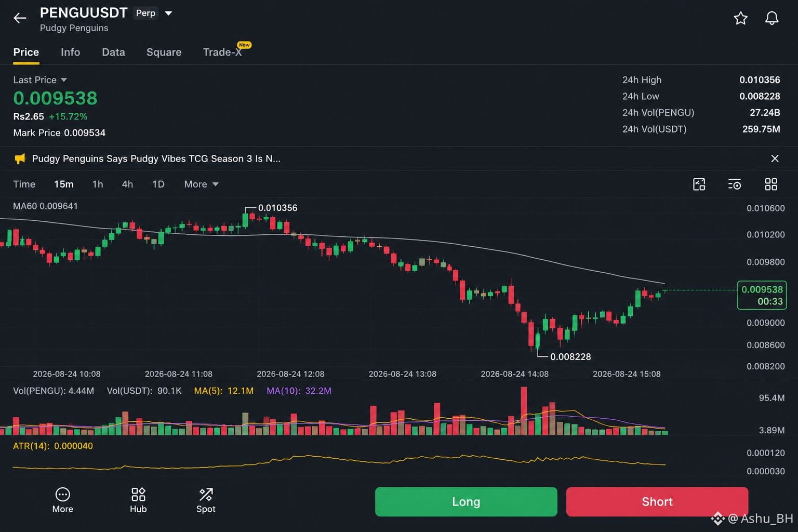Image resolution: width=798 pixels, height=532 pixels.
Task: Select the 1D chart interval
Action: click(158, 184)
